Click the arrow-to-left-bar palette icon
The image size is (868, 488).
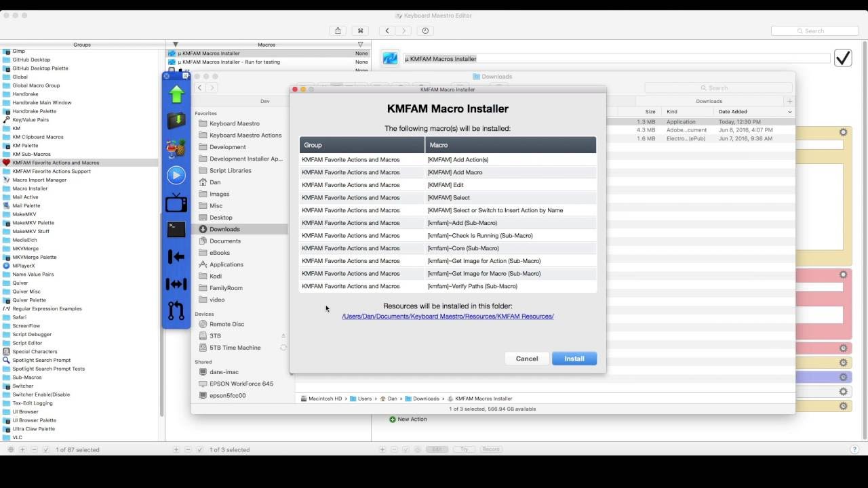pos(176,256)
